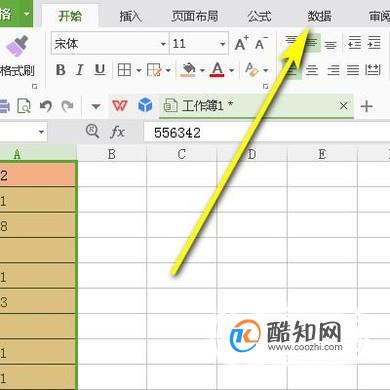Open the fill color dropdown arrow

coord(202,70)
